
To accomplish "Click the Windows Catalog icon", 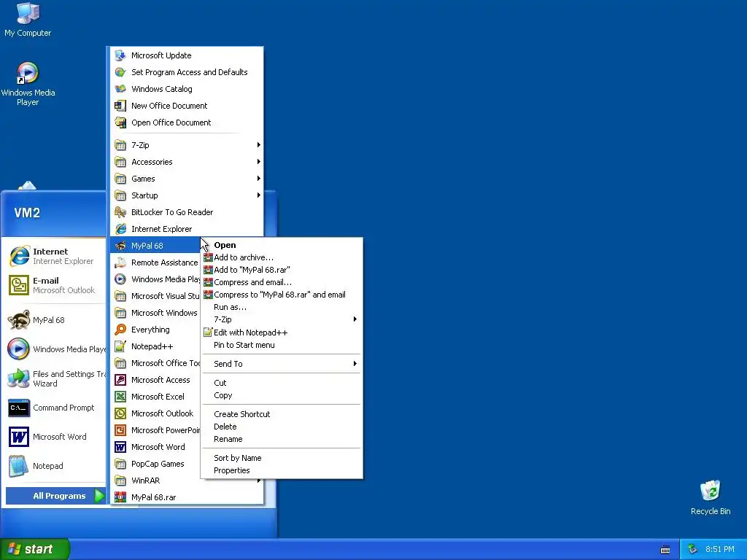I will pos(120,88).
